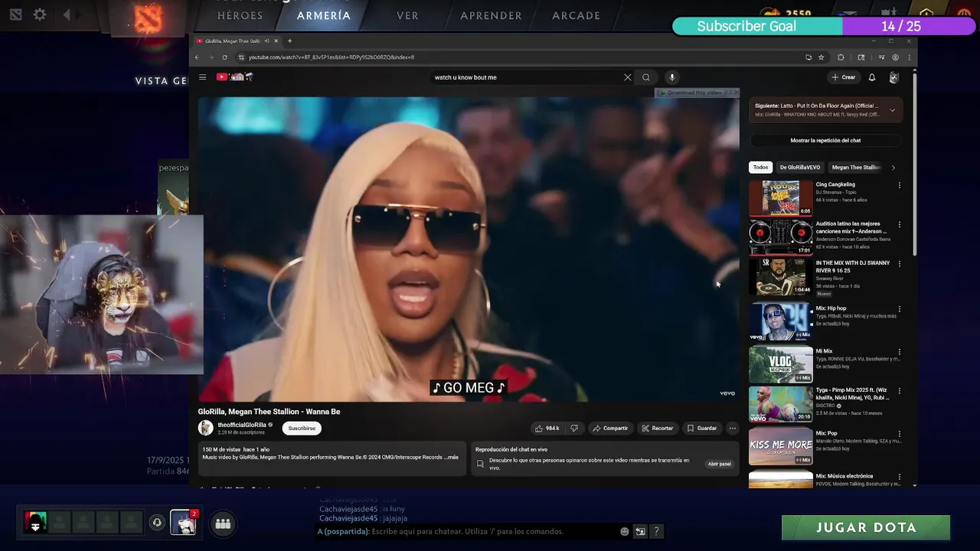
Task: View site information in address bar
Action: 241,57
